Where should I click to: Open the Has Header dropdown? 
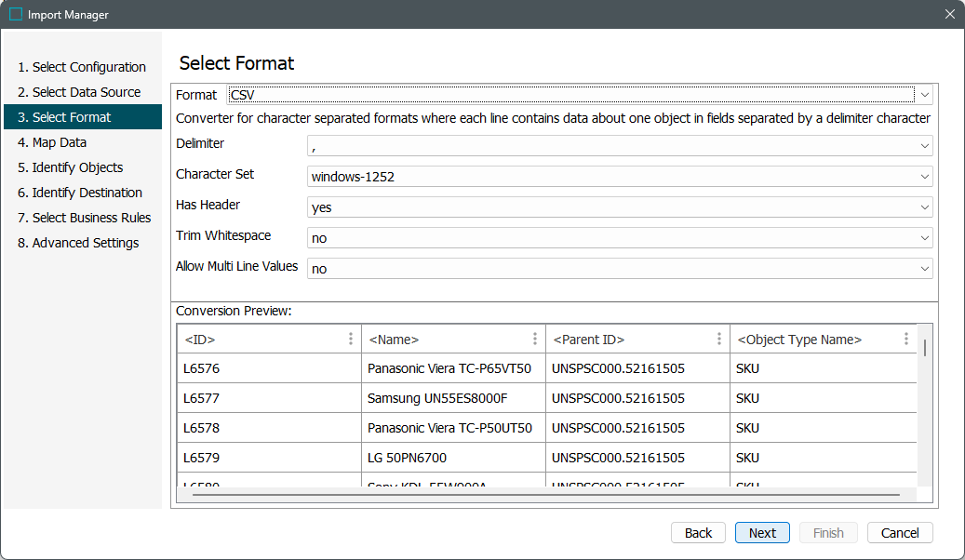[925, 207]
